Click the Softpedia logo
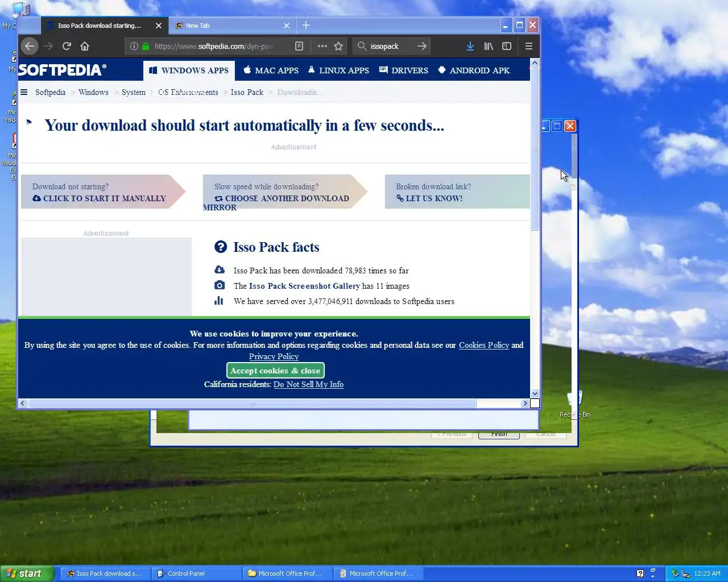The image size is (728, 582). pos(63,70)
